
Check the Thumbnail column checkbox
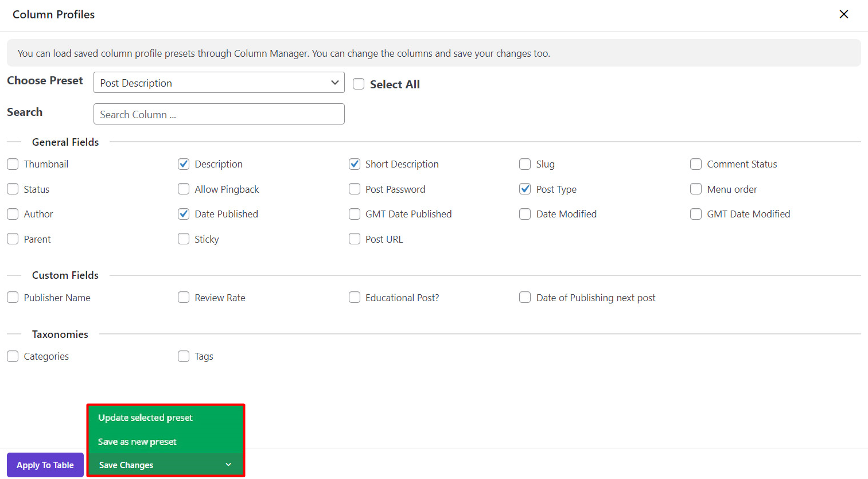[13, 164]
